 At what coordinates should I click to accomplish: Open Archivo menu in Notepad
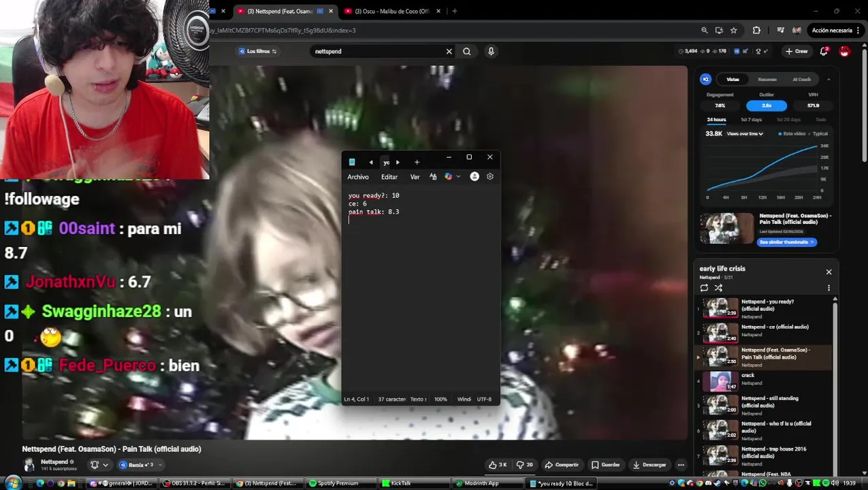(x=358, y=177)
